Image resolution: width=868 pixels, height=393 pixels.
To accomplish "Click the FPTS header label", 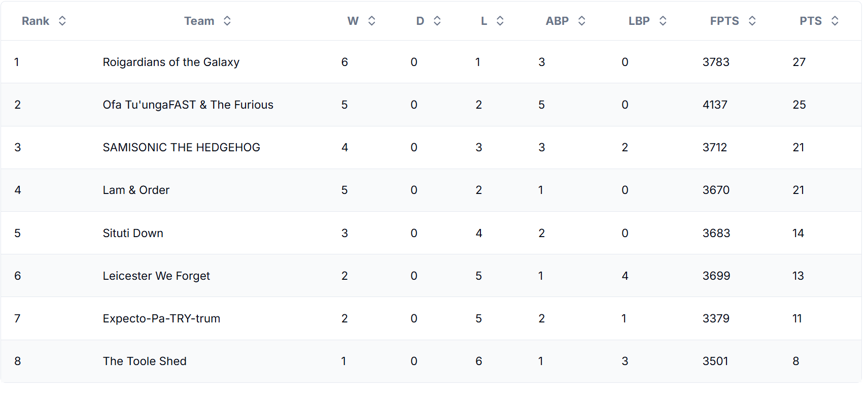I will [x=724, y=21].
